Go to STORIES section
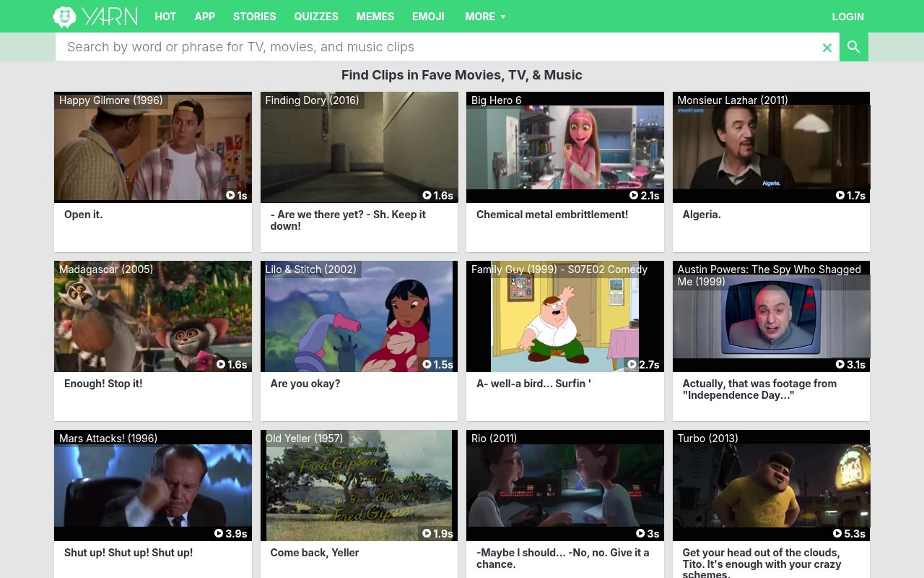Screen dimensions: 924x578 [254, 17]
